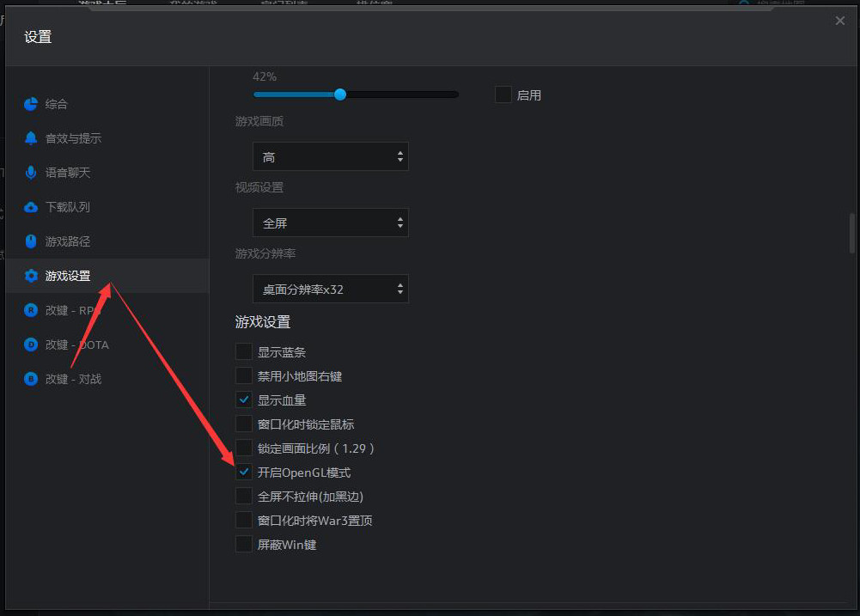Click the 改键 - DOTA D icon
Screen dimensions: 860x616
31,345
